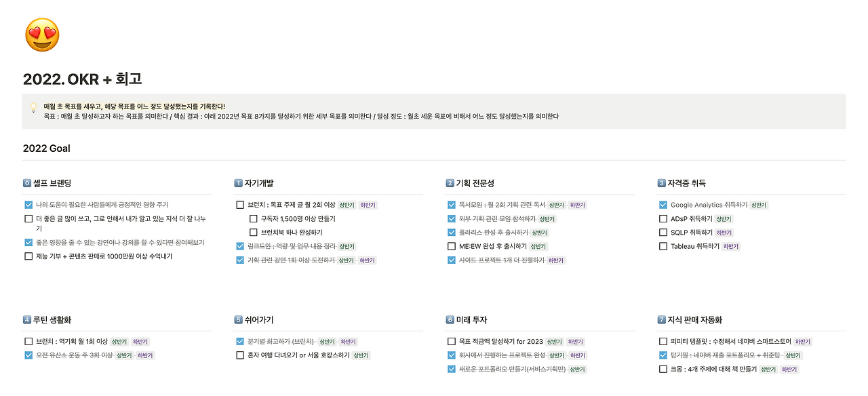868x396 pixels.
Task: Uncheck the Google Analytics 취득하기 checkbox
Action: pyautogui.click(x=663, y=204)
